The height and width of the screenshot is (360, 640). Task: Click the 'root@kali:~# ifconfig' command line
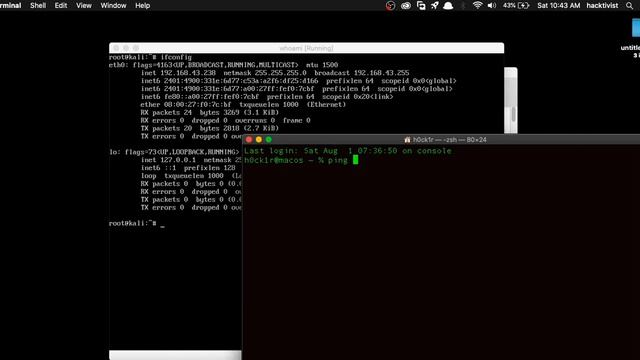tap(150, 57)
